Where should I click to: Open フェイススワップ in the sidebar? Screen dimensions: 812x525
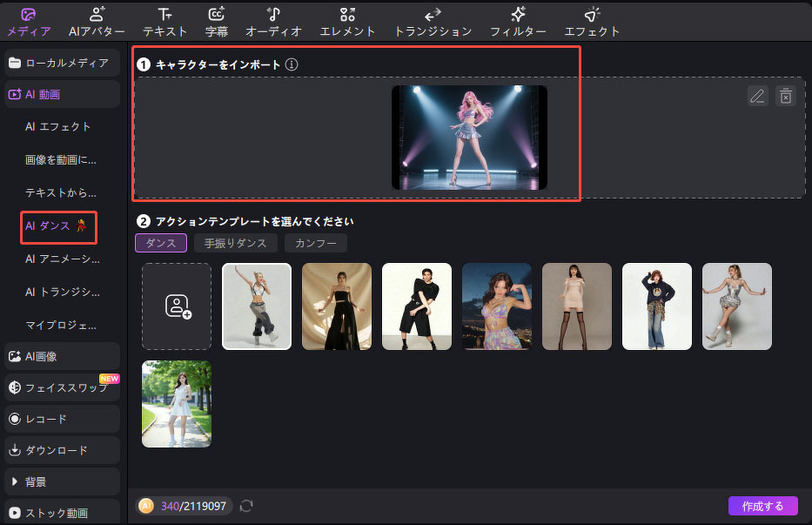click(62, 387)
